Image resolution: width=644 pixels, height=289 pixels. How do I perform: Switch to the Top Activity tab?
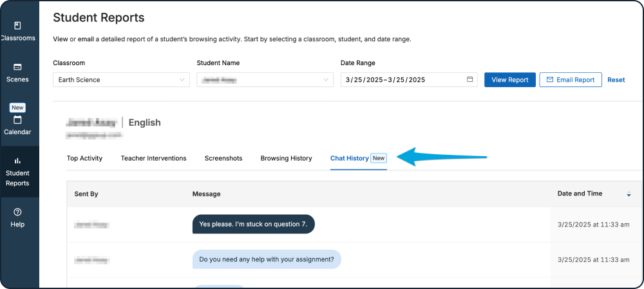pyautogui.click(x=84, y=158)
